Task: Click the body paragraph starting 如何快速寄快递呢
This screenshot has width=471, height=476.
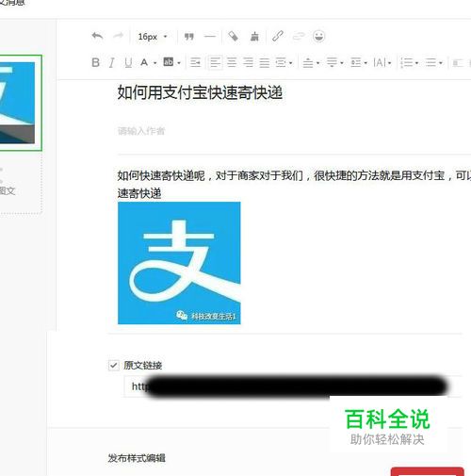Action: 294,184
